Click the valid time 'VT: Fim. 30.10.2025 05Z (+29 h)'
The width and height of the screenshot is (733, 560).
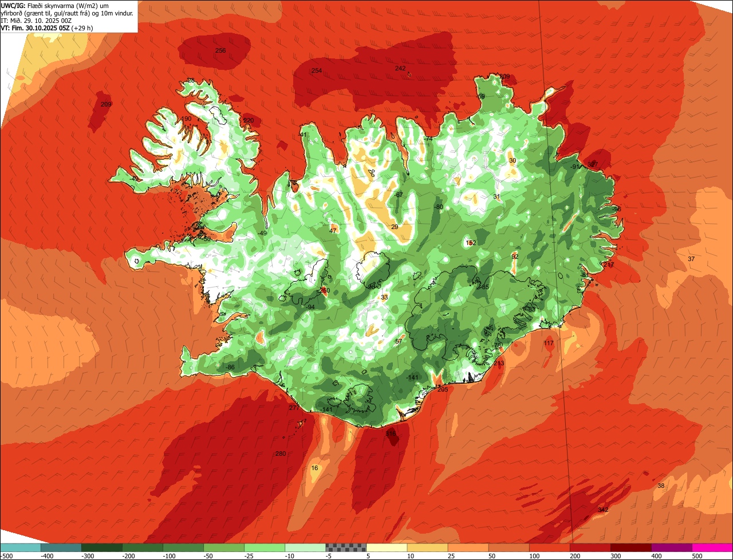point(47,27)
